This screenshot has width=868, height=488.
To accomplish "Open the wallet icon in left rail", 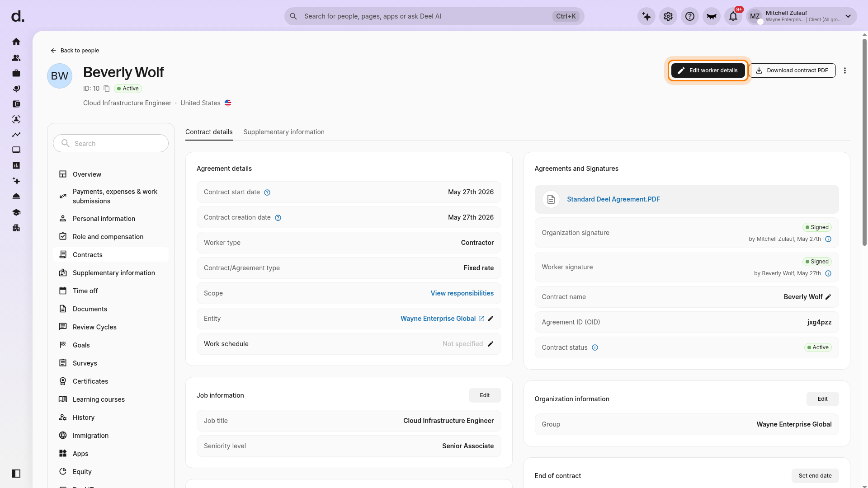I will point(16,104).
